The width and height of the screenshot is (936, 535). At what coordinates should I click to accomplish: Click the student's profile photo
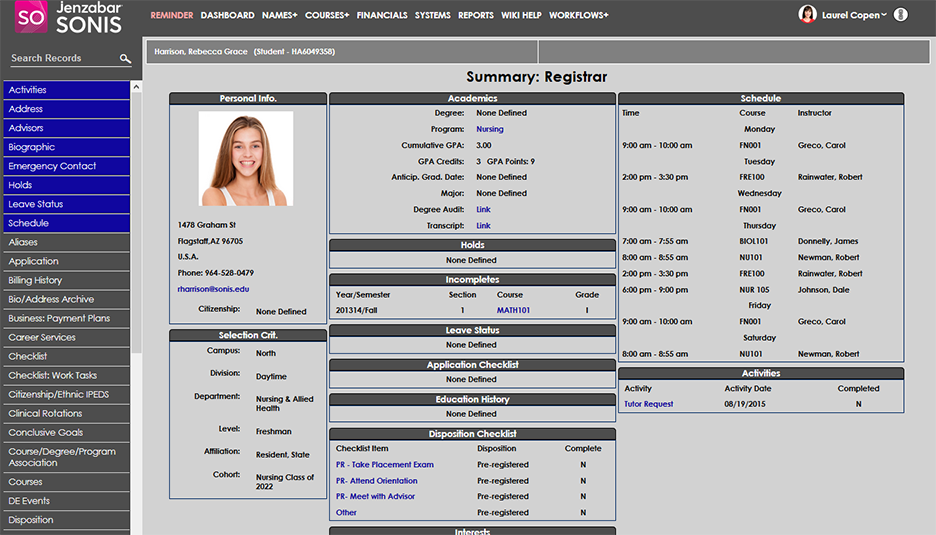pos(246,159)
